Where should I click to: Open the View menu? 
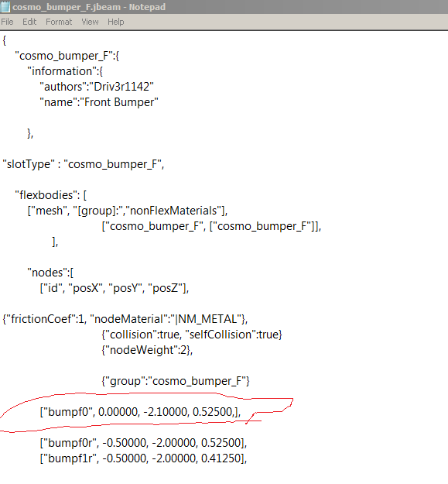tap(90, 22)
